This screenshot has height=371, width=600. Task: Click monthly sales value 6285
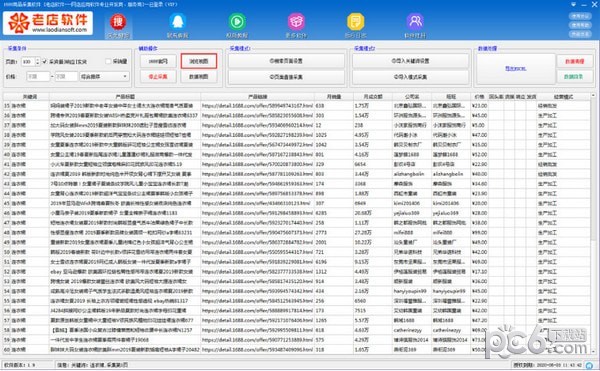click(x=321, y=213)
